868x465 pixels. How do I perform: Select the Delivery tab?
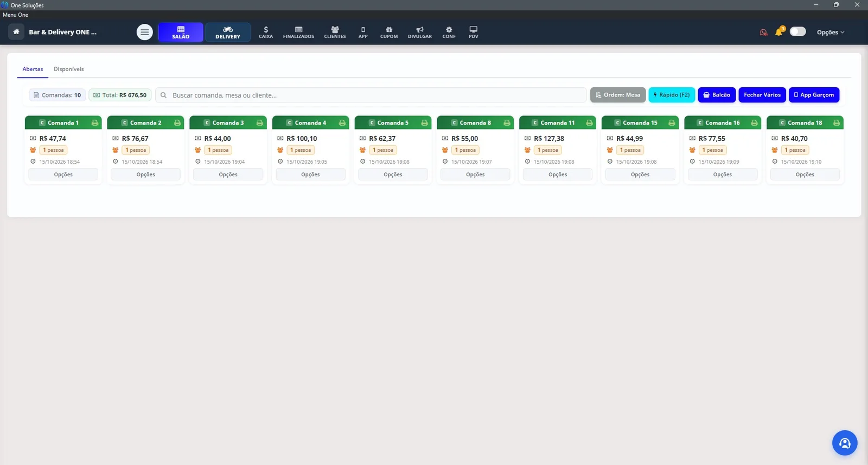[x=228, y=33]
